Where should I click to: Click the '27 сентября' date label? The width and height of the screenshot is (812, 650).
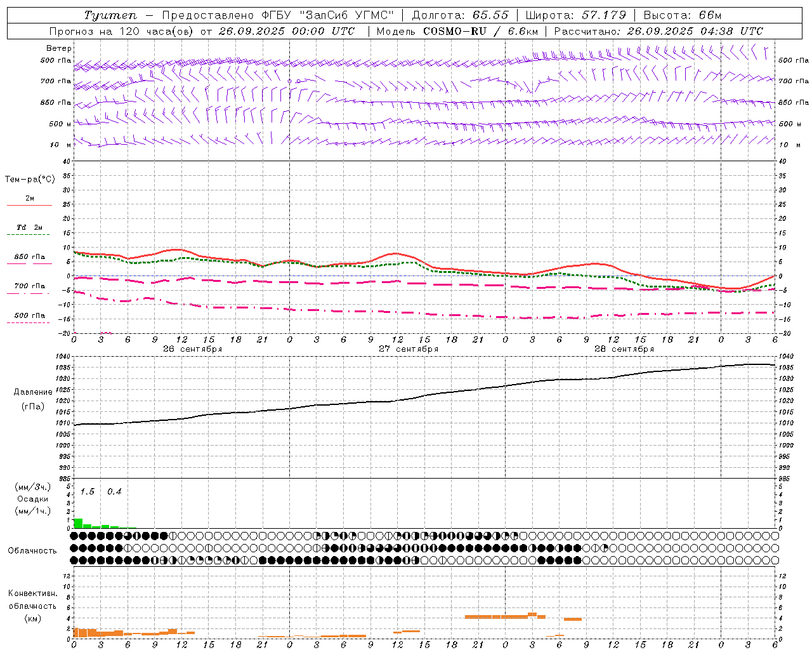point(408,349)
